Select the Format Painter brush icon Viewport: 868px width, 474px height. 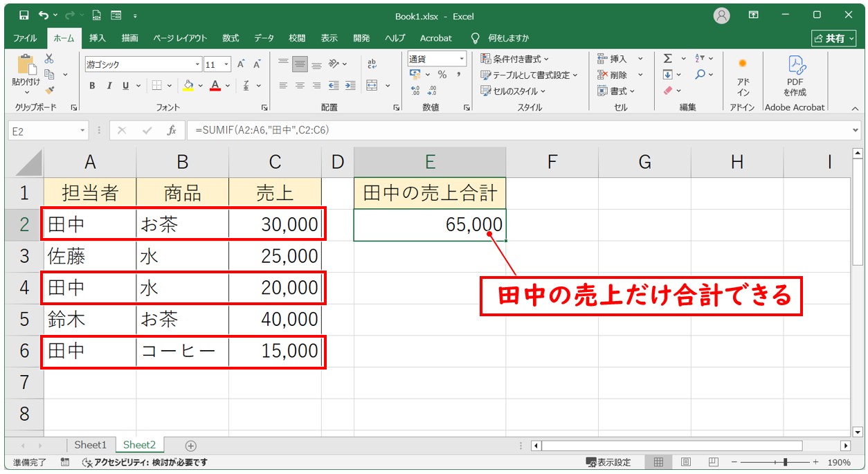point(49,90)
